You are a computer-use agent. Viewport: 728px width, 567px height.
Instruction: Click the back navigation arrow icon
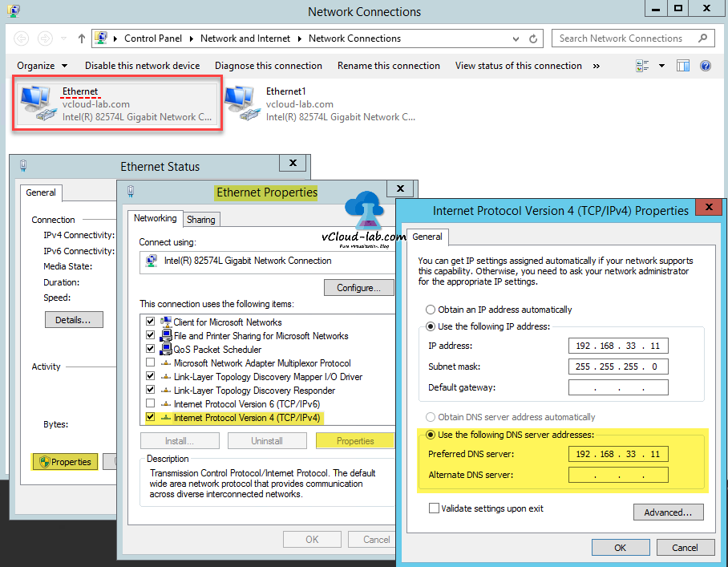point(21,38)
